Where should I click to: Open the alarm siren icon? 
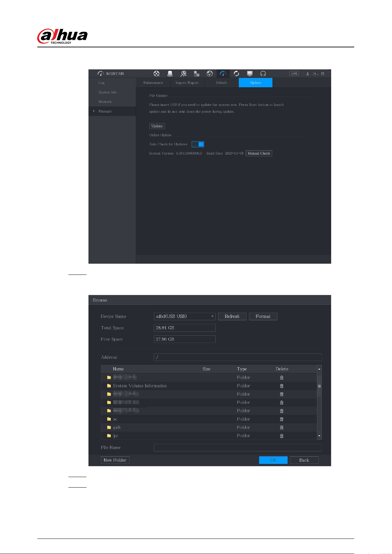coord(170,74)
